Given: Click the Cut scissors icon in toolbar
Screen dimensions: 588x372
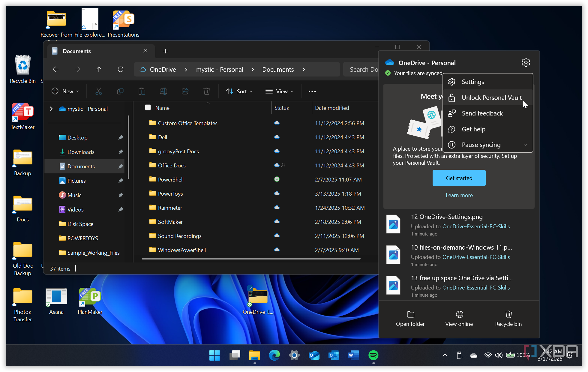Looking at the screenshot, I should coord(99,91).
